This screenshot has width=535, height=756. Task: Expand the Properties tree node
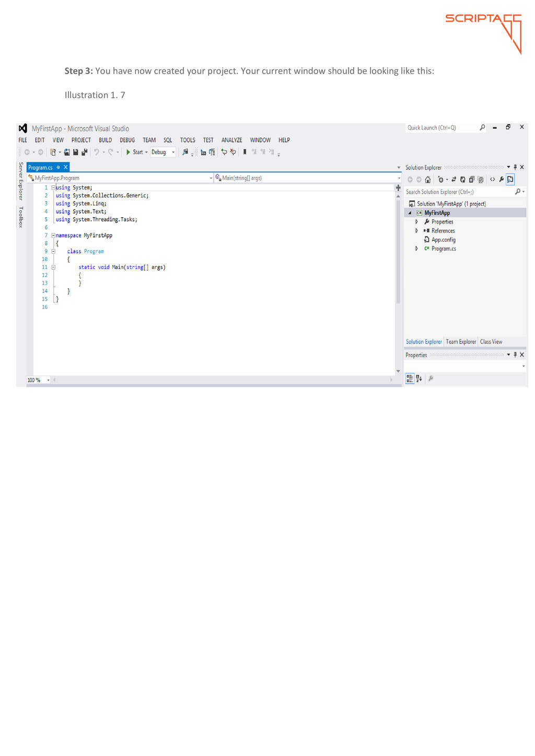(416, 222)
